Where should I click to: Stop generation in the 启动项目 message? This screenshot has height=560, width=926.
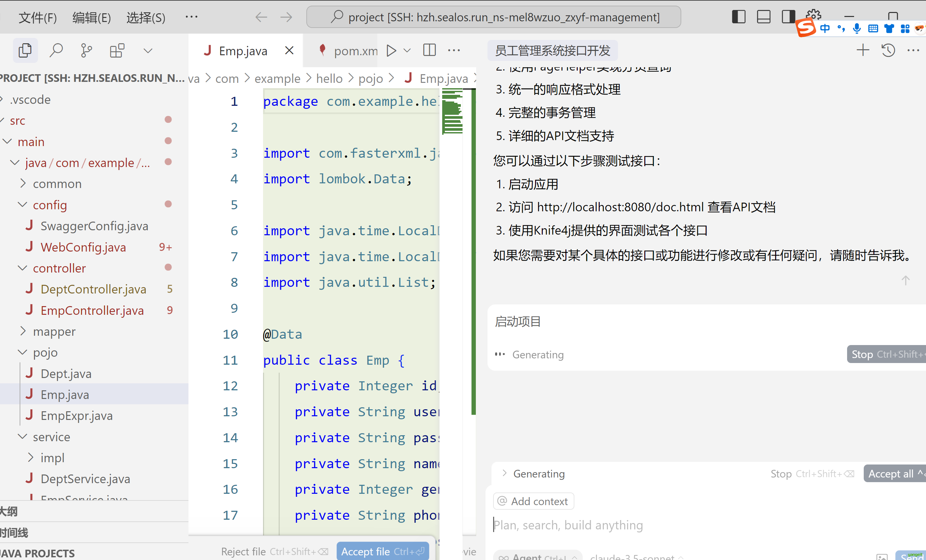tap(886, 354)
